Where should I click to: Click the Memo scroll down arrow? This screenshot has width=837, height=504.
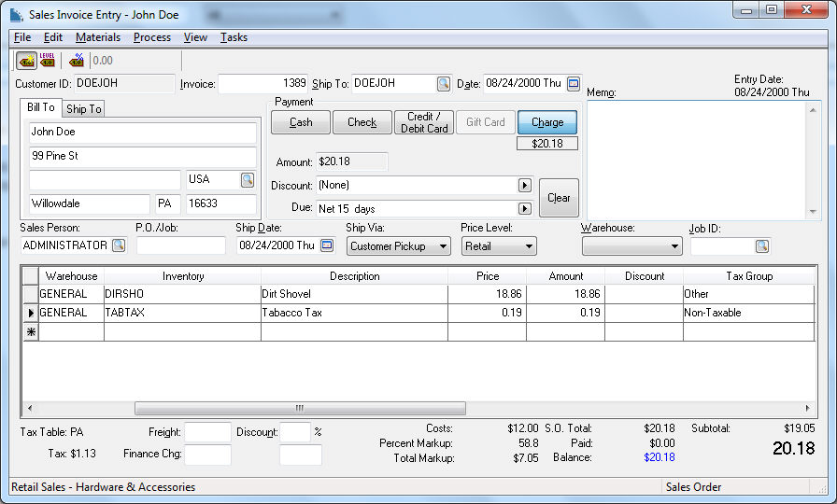813,212
